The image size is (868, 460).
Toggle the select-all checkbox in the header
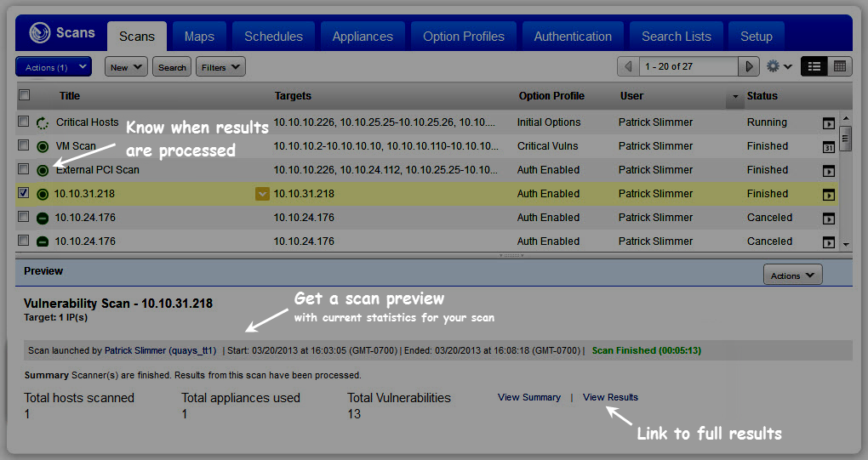pyautogui.click(x=25, y=95)
